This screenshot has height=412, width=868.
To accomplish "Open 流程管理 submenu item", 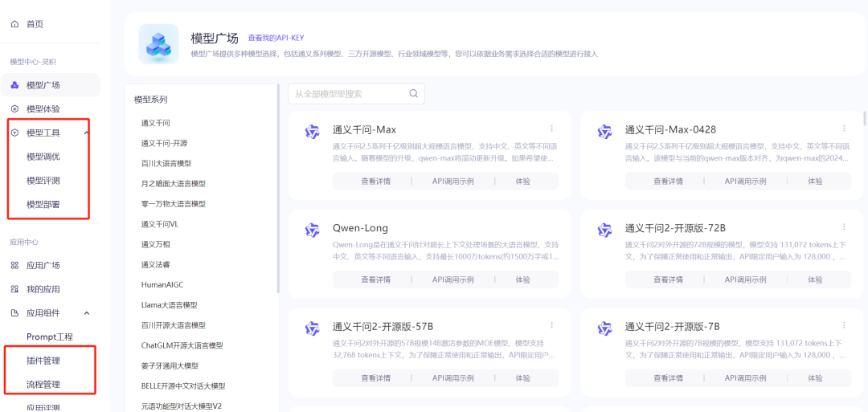I will coord(43,385).
